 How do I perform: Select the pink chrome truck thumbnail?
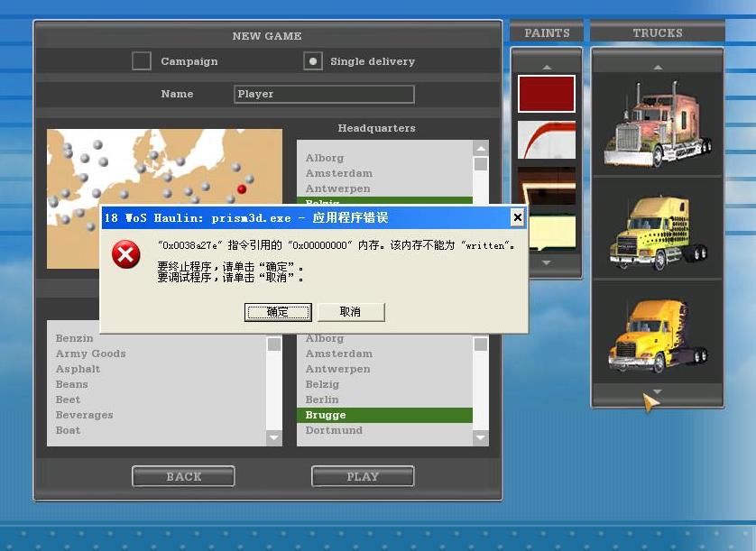[x=656, y=123]
